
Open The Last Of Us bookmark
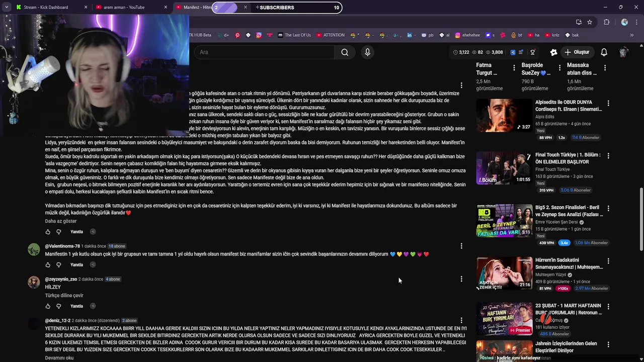click(x=294, y=35)
